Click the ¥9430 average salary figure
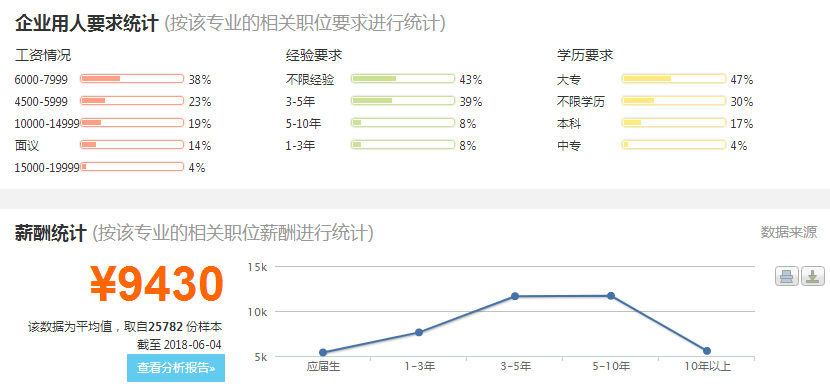Image resolution: width=830 pixels, height=392 pixels. (157, 284)
